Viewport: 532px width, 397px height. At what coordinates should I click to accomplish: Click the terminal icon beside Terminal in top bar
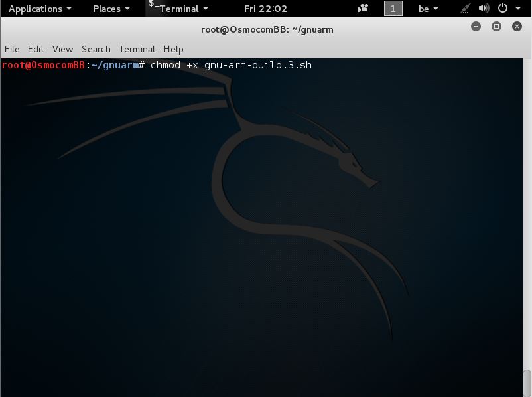(x=153, y=5)
